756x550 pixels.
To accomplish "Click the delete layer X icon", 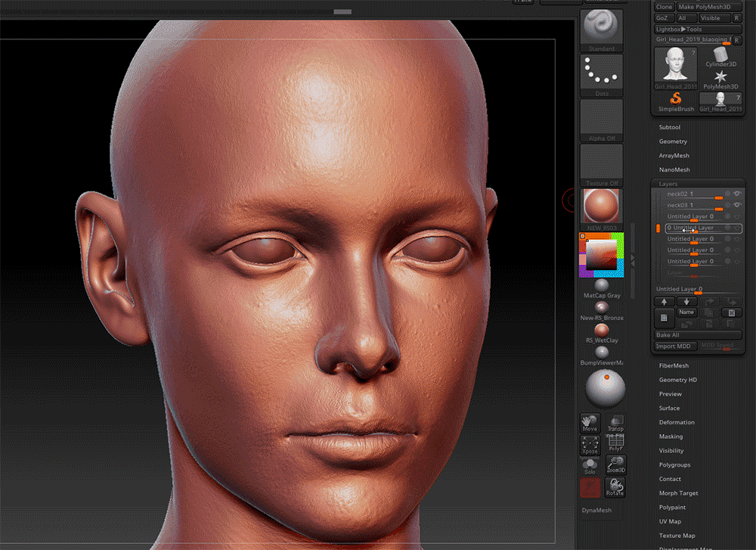I will [731, 312].
